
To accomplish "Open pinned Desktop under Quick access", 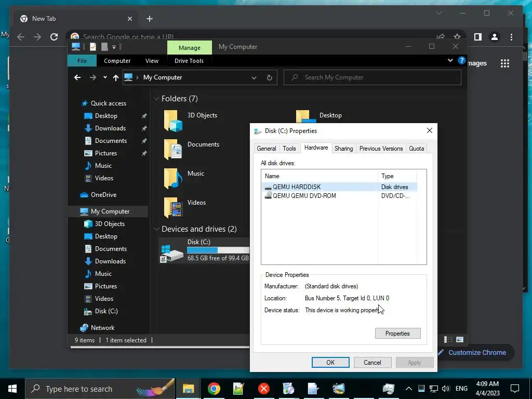I will [106, 116].
